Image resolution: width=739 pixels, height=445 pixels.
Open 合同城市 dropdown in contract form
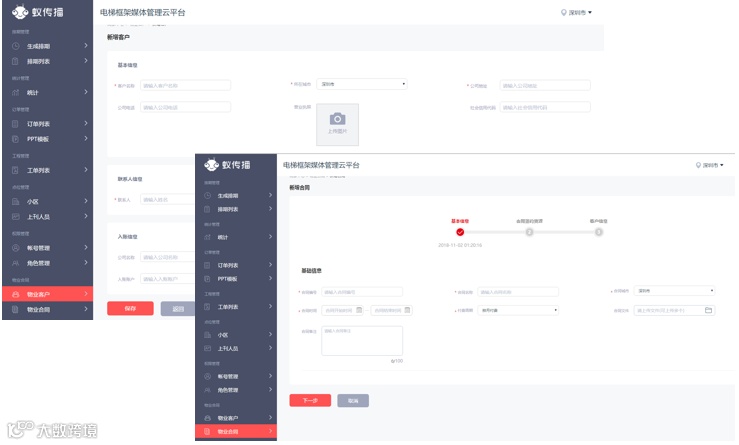(674, 291)
